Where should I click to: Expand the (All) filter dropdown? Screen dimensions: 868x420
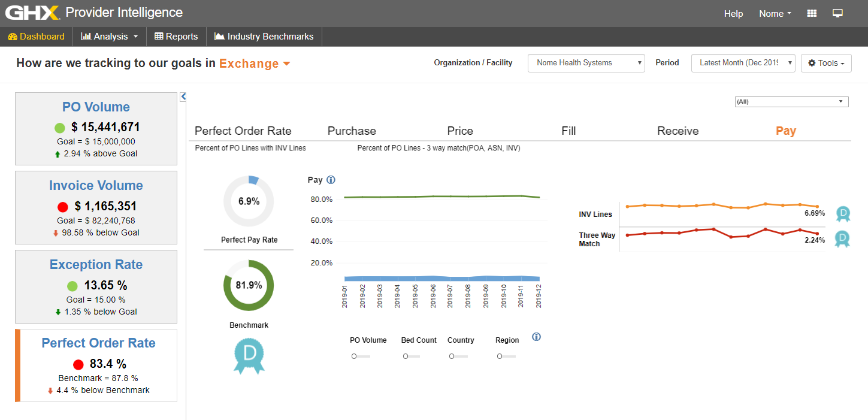791,102
